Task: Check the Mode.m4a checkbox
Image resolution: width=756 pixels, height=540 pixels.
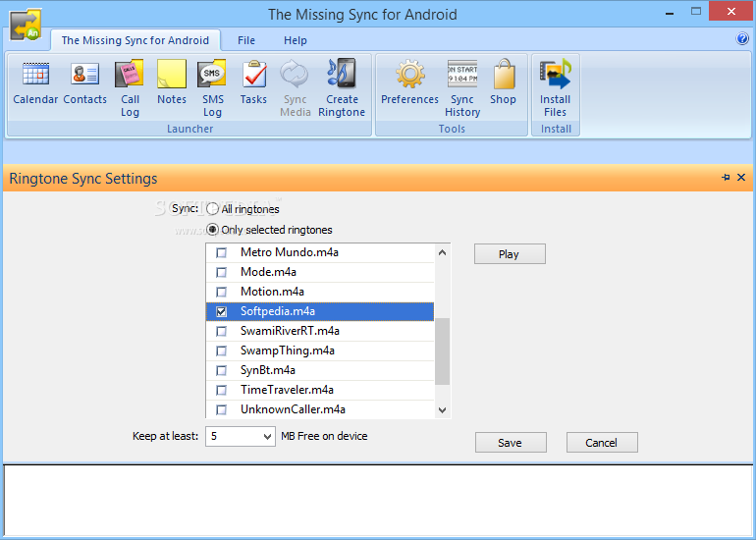Action: coord(221,272)
